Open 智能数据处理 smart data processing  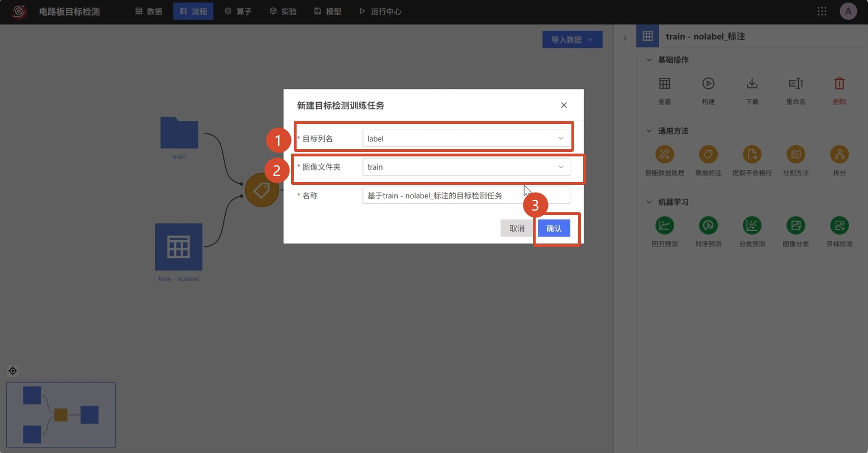point(664,154)
